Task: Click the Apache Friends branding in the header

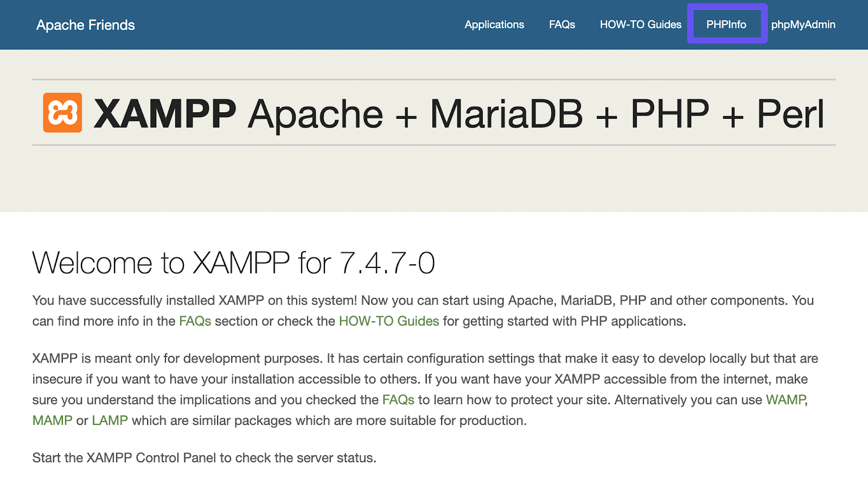Action: point(85,24)
